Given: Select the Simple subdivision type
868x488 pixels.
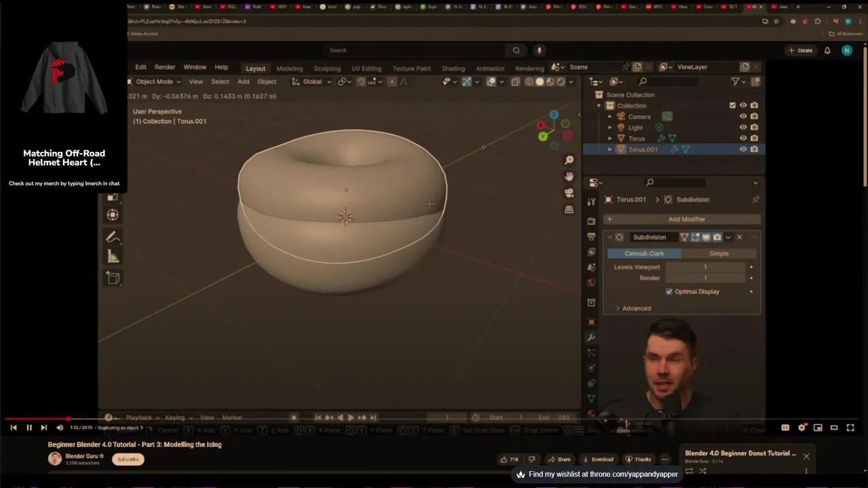Looking at the screenshot, I should [x=719, y=253].
